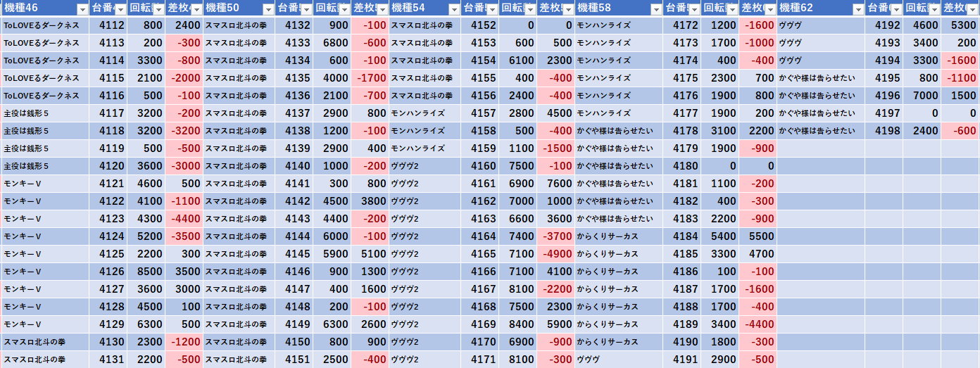
Task: Click rotation value 8400 for machine 4169
Action: [x=518, y=324]
